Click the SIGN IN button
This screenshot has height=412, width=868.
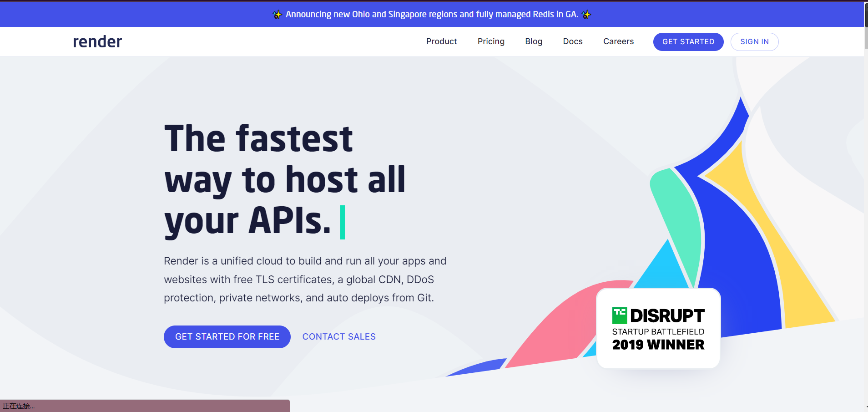[x=754, y=42]
